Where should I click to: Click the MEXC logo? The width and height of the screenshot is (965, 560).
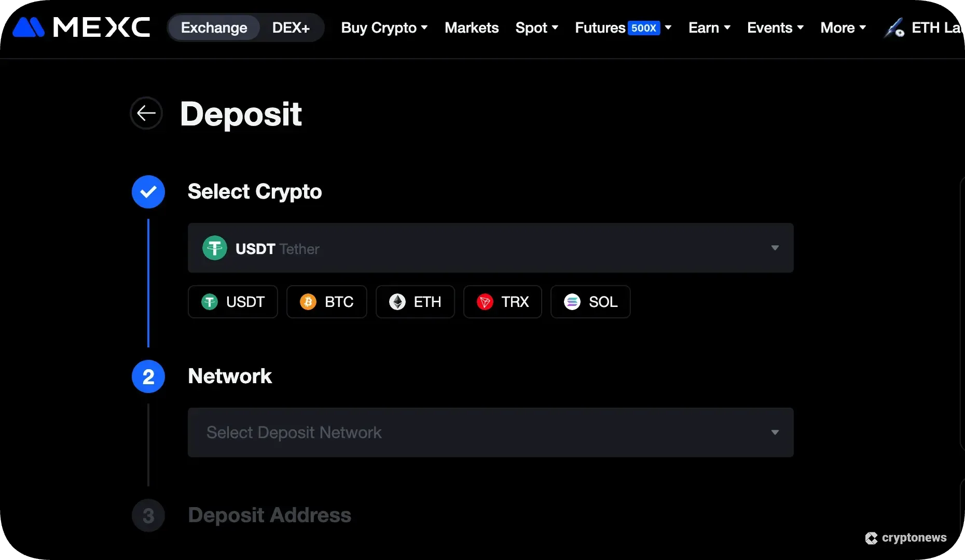pos(80,27)
